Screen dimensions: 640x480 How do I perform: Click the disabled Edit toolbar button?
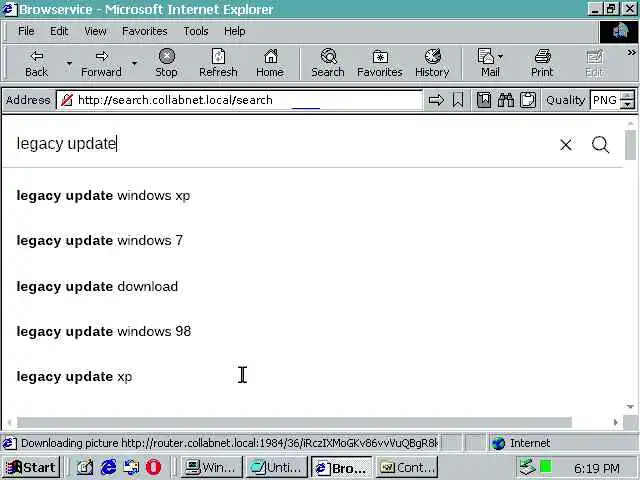pos(594,63)
